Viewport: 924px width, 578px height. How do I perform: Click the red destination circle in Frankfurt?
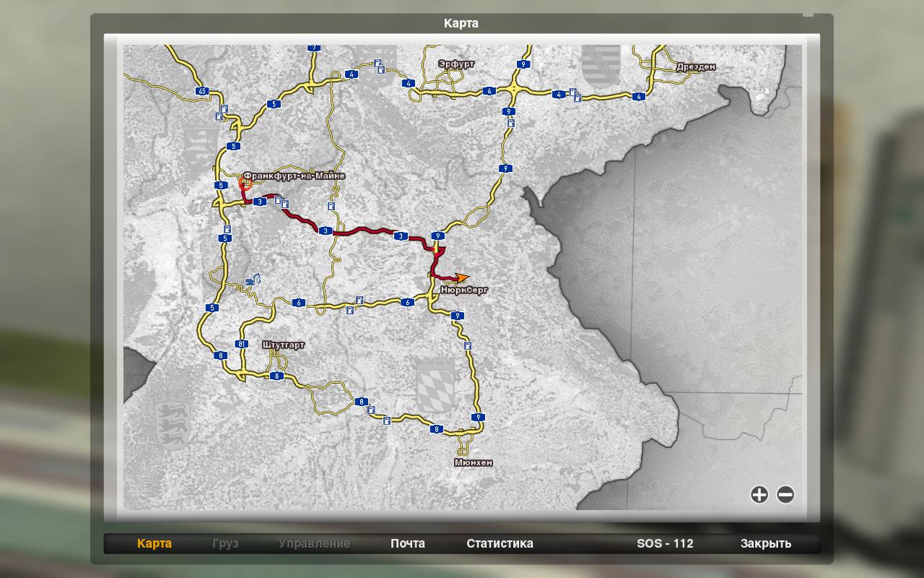coord(245,184)
